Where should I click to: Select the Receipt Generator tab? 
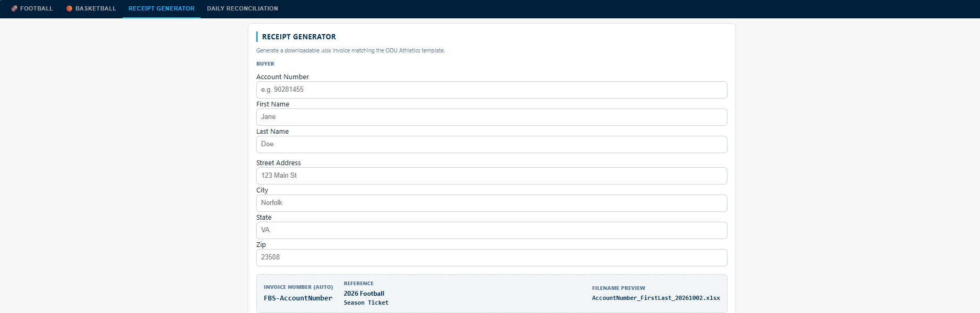161,8
